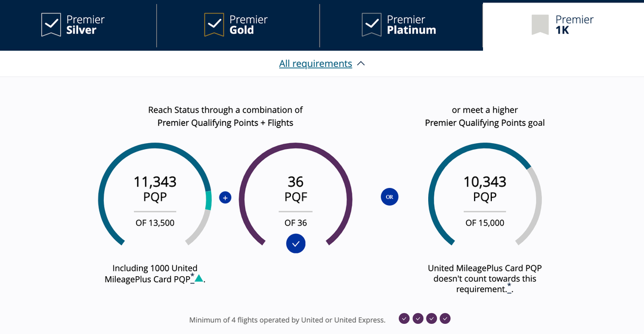Screen dimensions: 644x334
Task: Click the last purple flight checkmark
Action: coord(445,318)
